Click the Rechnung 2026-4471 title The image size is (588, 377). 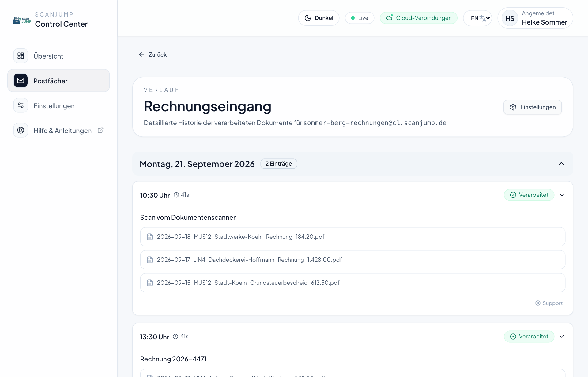tap(173, 359)
